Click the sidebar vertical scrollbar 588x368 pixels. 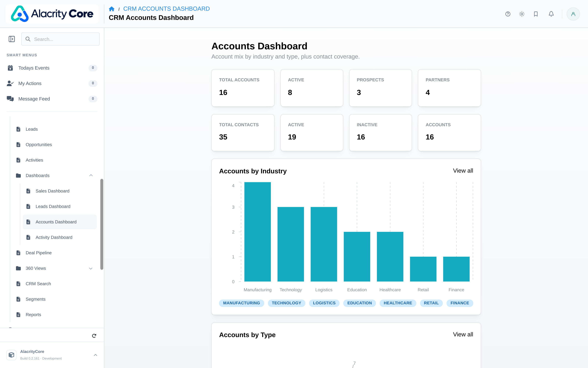click(x=102, y=224)
